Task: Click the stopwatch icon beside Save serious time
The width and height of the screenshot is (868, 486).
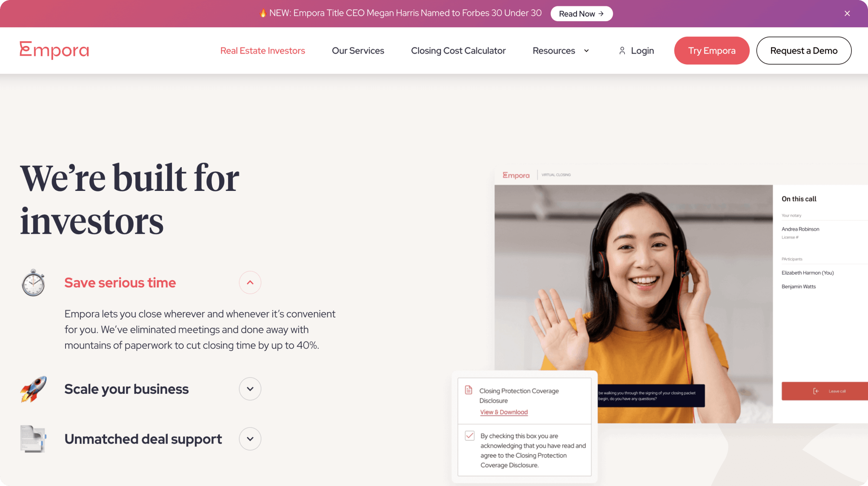Action: coord(33,283)
